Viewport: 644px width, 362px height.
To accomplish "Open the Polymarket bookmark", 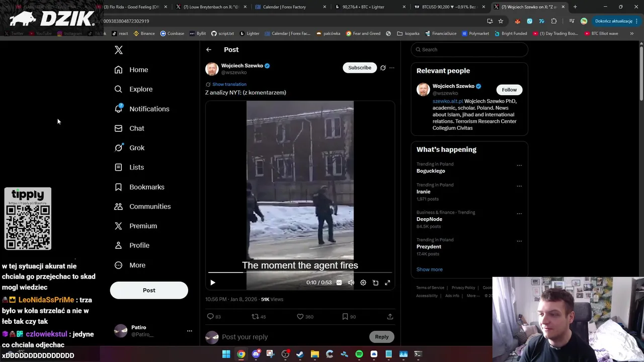I will pos(475,34).
